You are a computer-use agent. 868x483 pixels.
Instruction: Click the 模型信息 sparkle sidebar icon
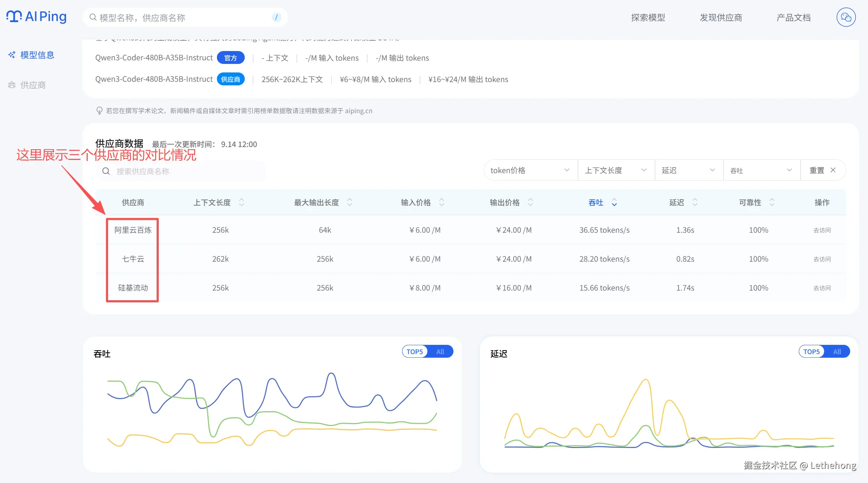point(12,55)
